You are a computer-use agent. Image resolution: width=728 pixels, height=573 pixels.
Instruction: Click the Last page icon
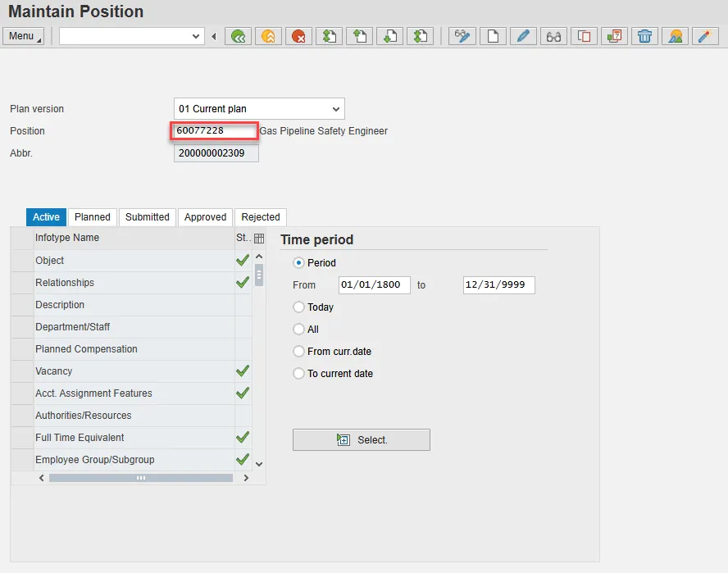click(421, 36)
